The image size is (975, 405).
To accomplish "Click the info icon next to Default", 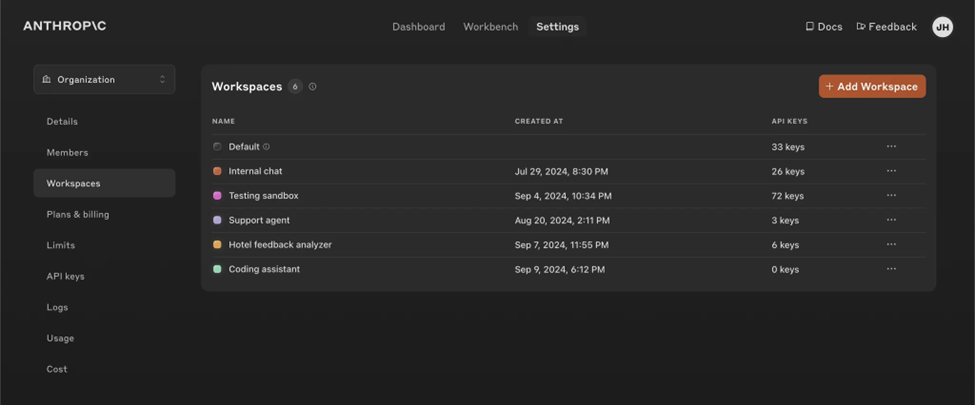I will click(x=266, y=147).
